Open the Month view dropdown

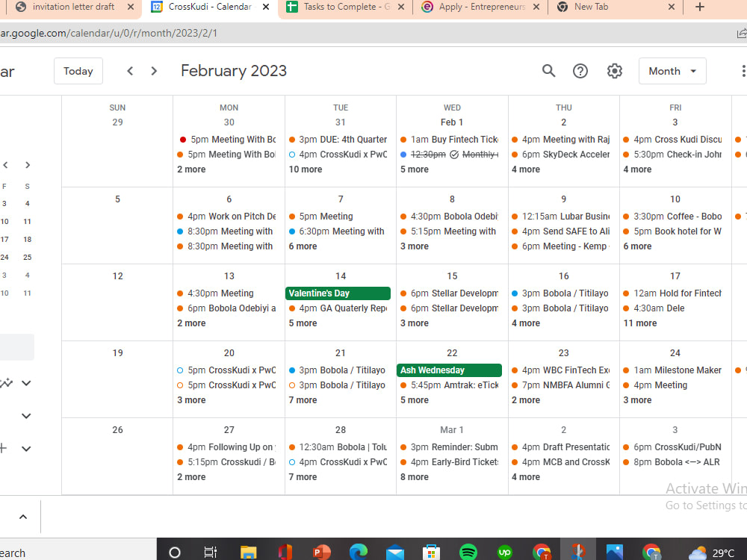pos(672,71)
